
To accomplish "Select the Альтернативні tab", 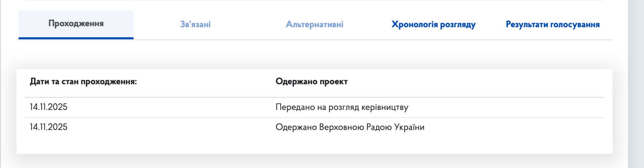I will (314, 24).
